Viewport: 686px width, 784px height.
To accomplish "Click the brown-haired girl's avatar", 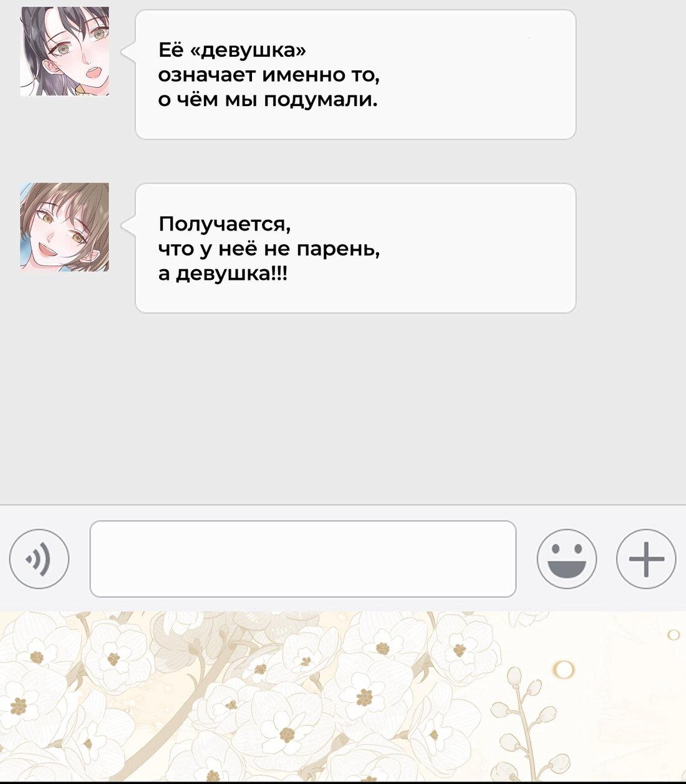I will tap(65, 227).
